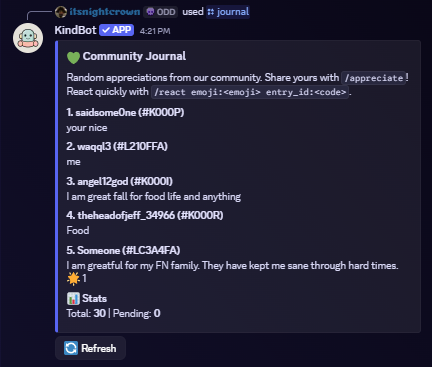Select entry 1 saidsome0ne heading
Viewport: 432px width, 367px height.
(x=125, y=113)
